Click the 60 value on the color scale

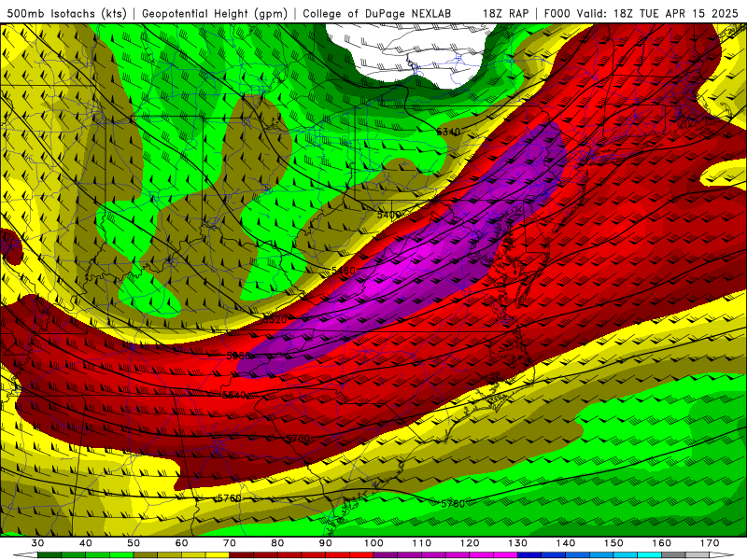(181, 543)
